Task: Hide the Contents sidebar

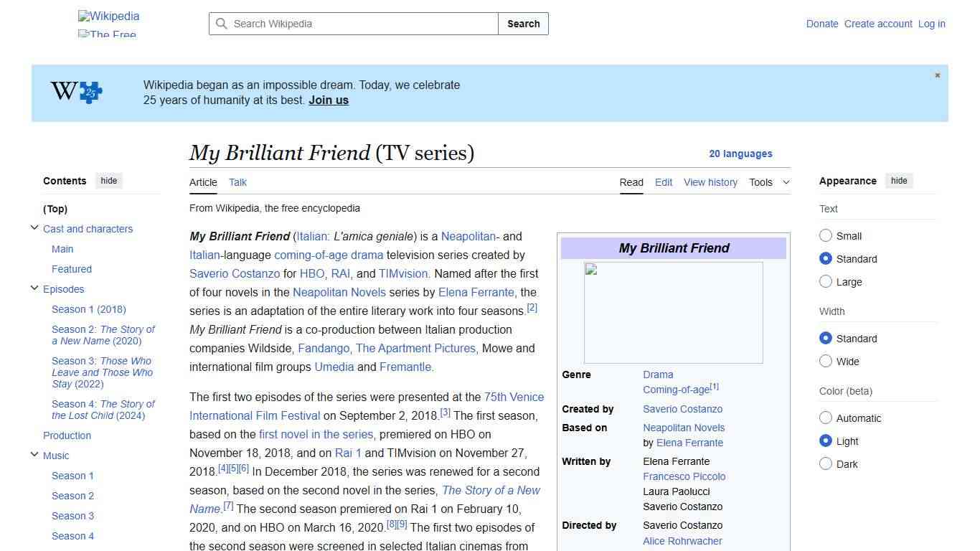Action: (x=108, y=181)
